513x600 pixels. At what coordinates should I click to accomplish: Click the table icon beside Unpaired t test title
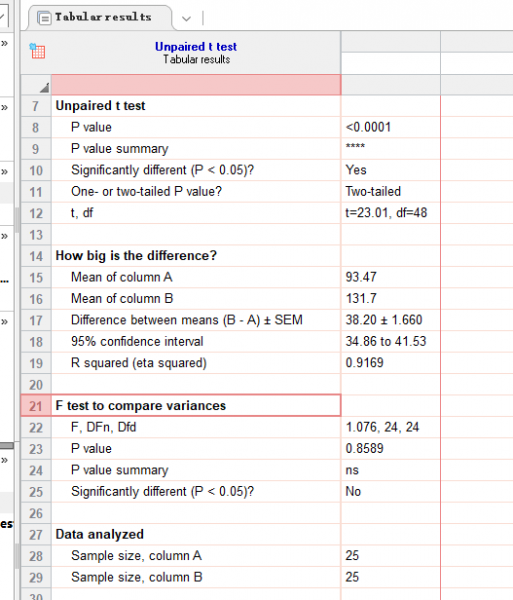point(37,51)
